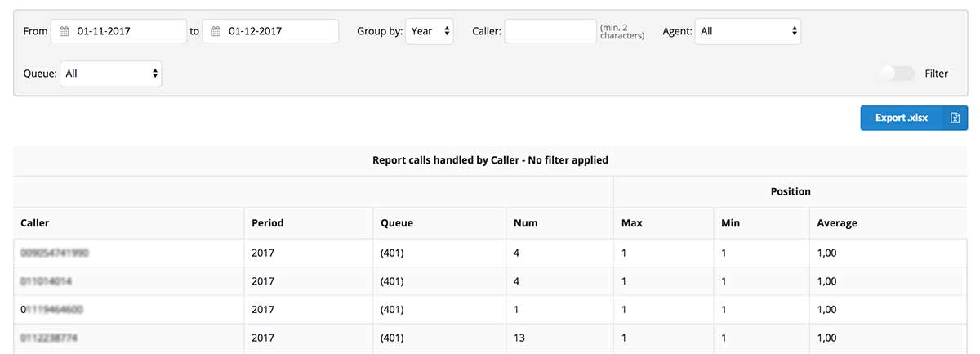
Task: Click the calendar icon in the 'to' date field
Action: (x=216, y=31)
